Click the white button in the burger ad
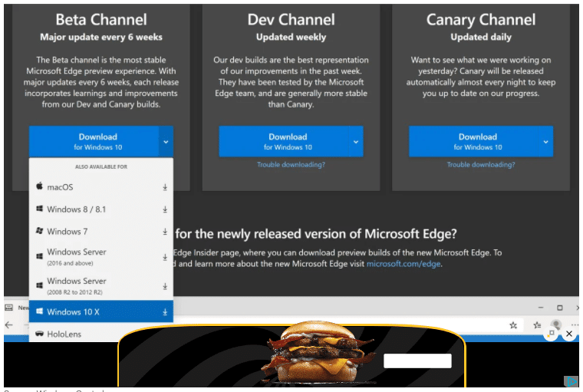This screenshot has height=392, width=583. [417, 361]
